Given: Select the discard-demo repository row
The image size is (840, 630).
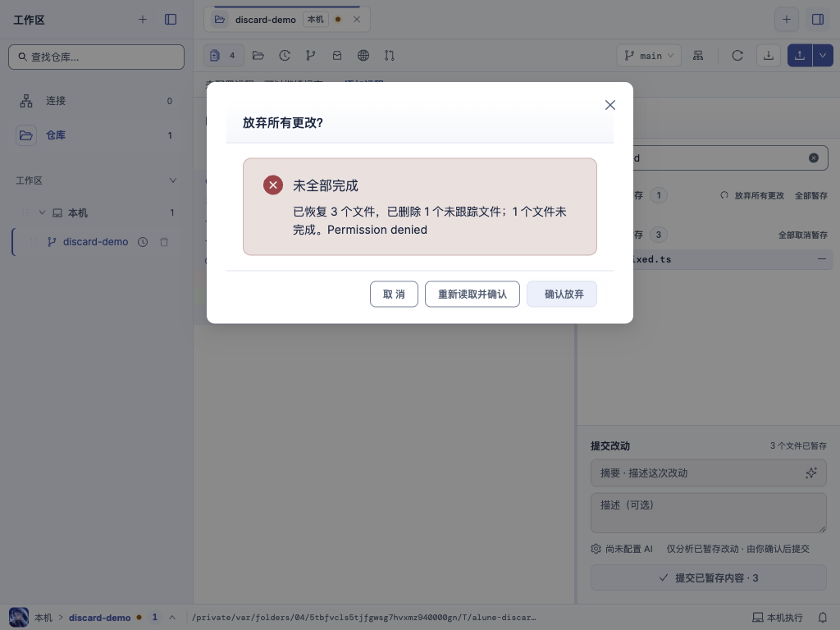Looking at the screenshot, I should tap(97, 242).
